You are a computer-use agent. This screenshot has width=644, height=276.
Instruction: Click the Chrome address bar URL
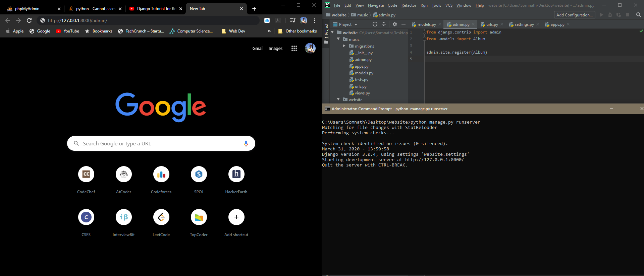[77, 20]
